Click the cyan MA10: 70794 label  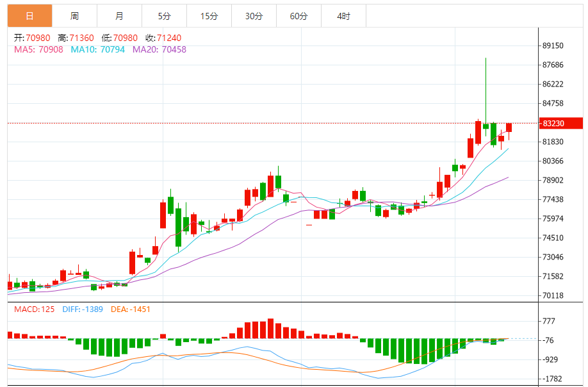coord(99,49)
